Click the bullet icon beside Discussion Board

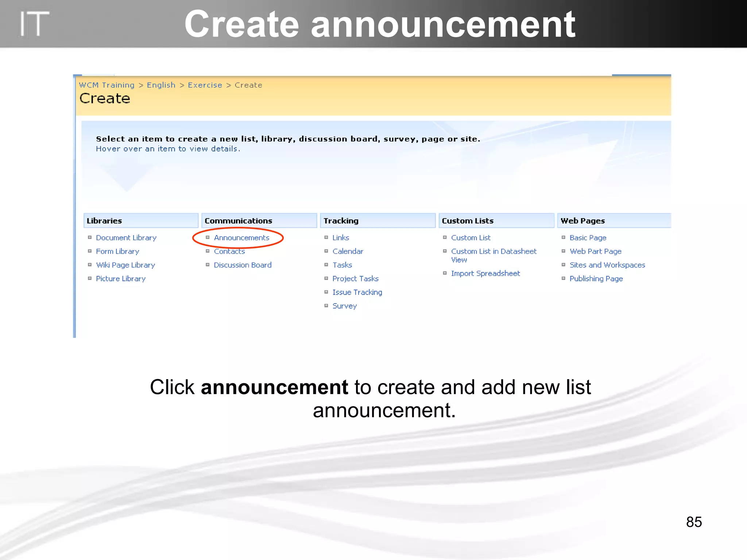pos(208,265)
